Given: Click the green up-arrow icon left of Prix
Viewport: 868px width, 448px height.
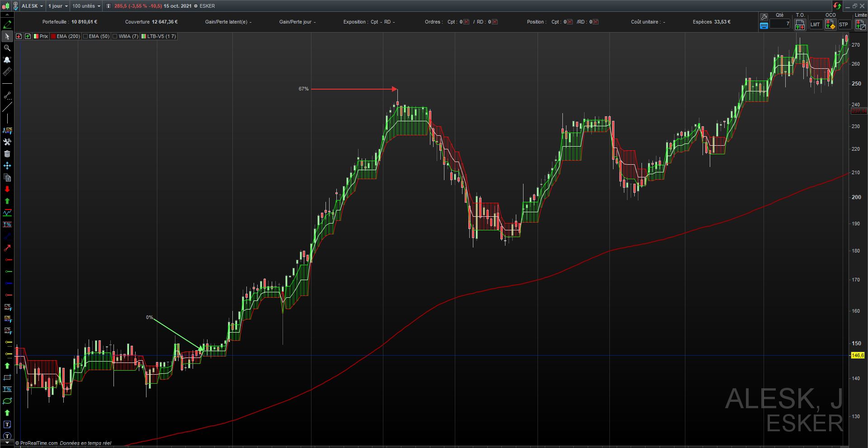Looking at the screenshot, I should [x=28, y=36].
